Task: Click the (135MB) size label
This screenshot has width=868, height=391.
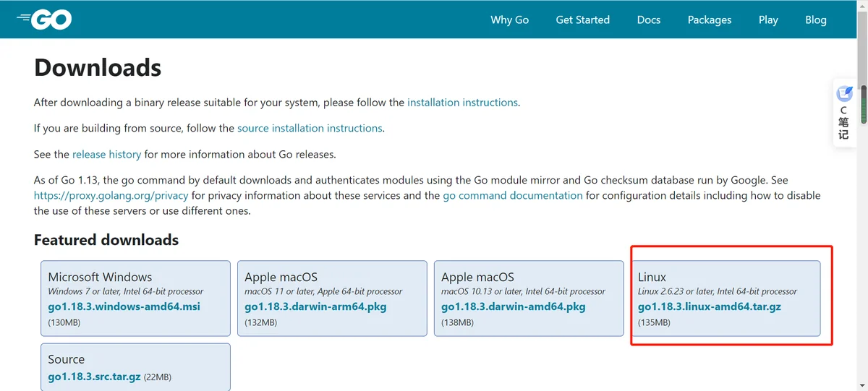Action: (654, 322)
